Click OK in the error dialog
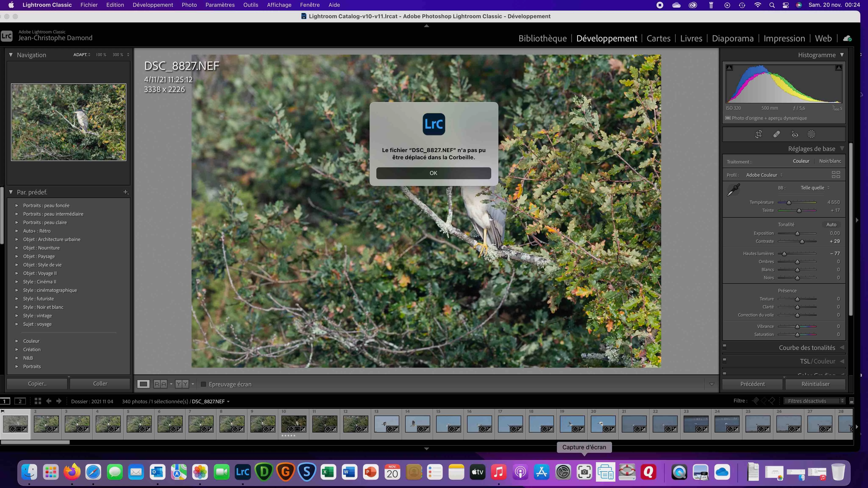 (x=433, y=173)
